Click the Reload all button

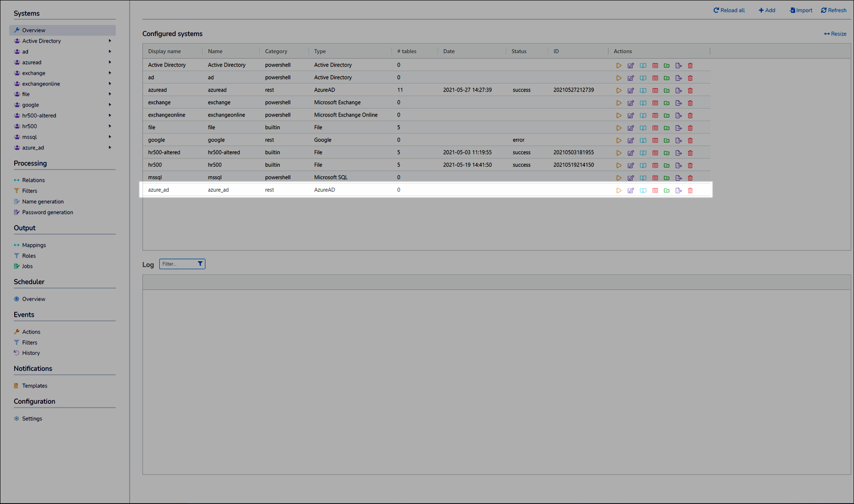[x=729, y=10]
